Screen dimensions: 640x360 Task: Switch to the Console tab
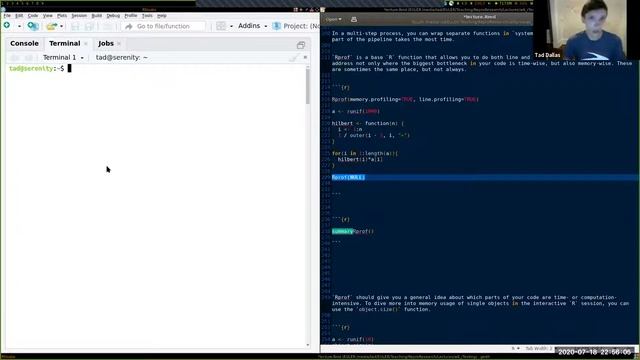pos(24,43)
